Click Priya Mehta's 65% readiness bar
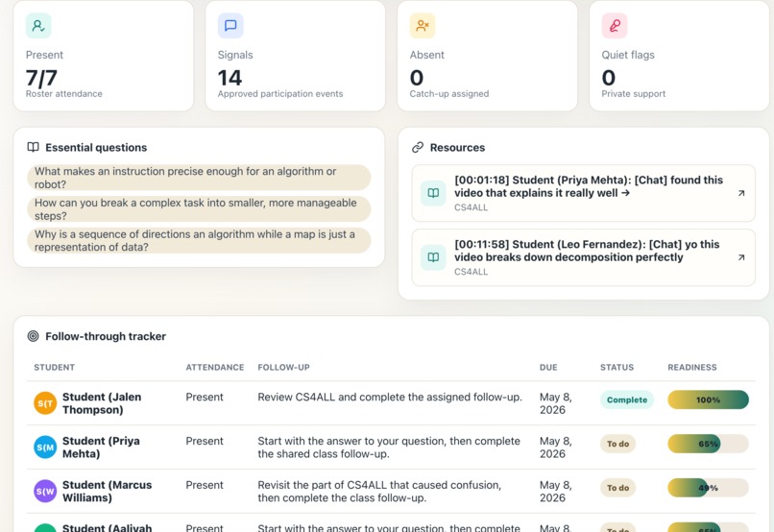This screenshot has height=532, width=774. (x=708, y=444)
